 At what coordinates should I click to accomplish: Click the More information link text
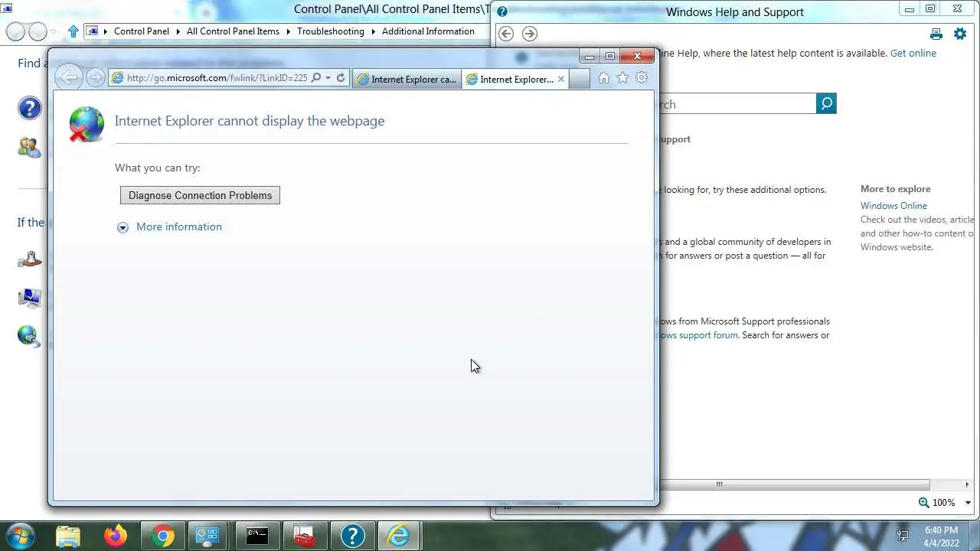point(179,227)
